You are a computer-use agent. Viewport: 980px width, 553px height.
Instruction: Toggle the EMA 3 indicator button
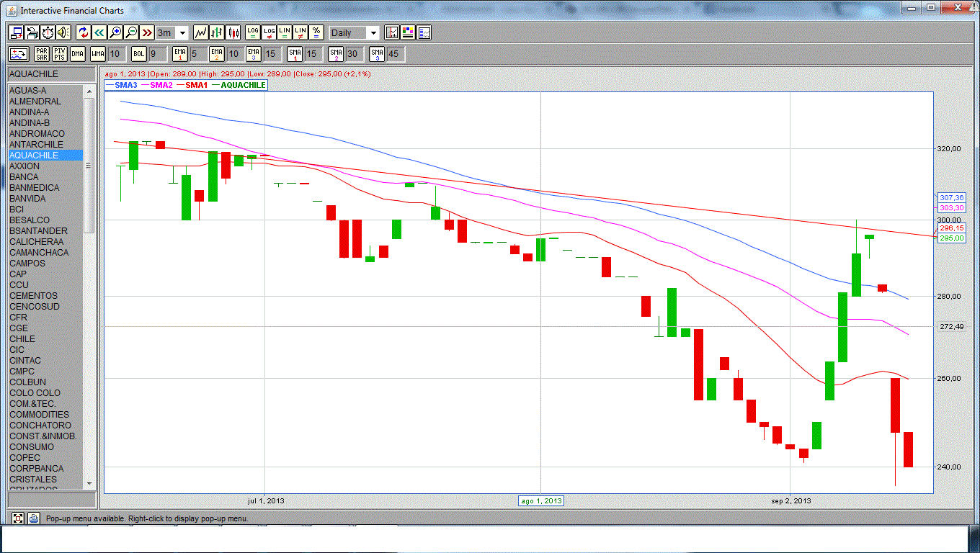[254, 54]
